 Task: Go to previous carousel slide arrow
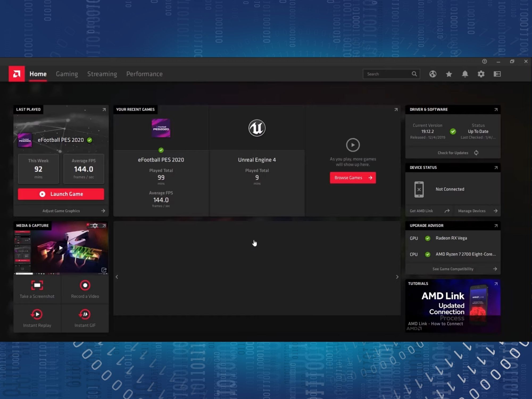pos(117,277)
